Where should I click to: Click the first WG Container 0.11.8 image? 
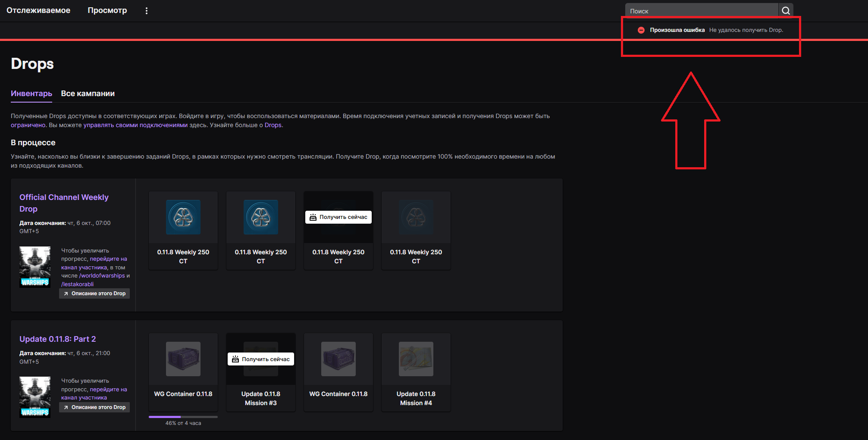point(183,359)
